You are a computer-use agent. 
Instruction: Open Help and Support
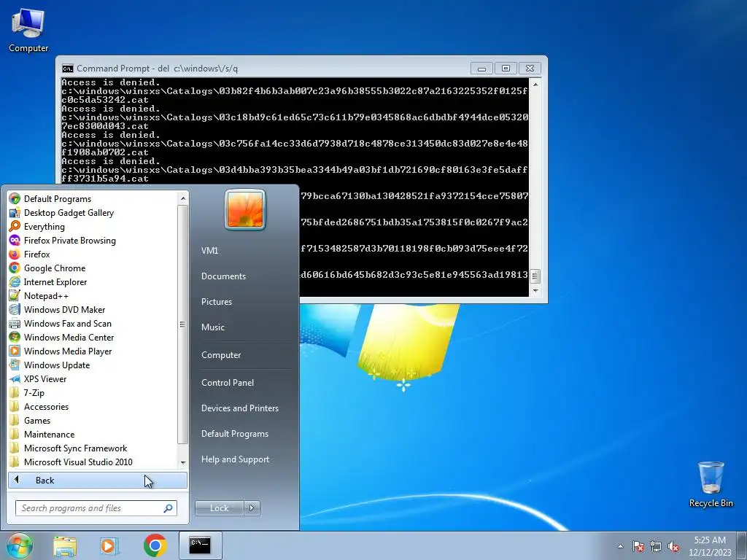pos(235,459)
